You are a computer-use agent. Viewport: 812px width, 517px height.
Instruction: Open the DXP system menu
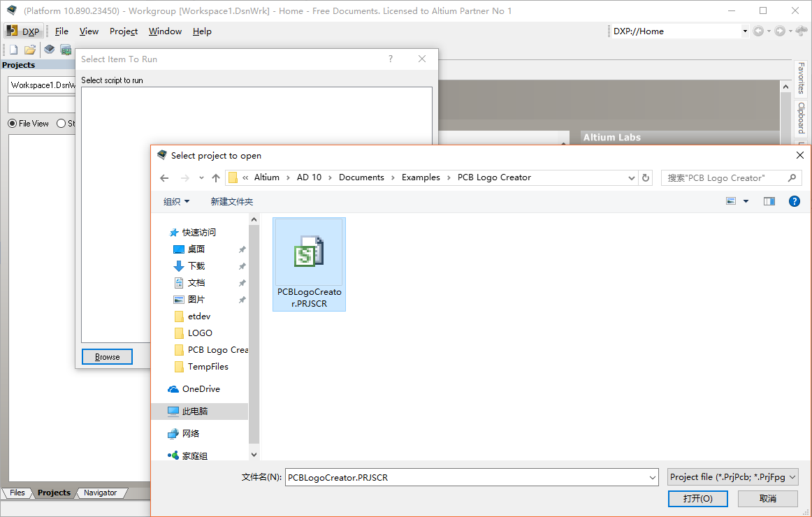pos(23,31)
